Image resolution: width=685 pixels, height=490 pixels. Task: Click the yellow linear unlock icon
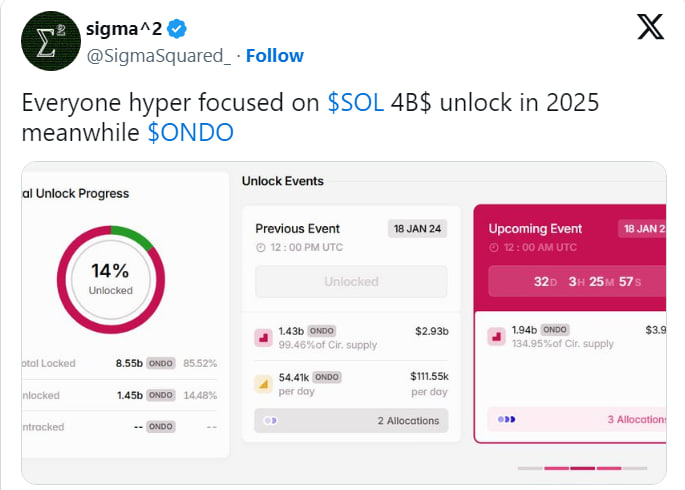[x=263, y=383]
